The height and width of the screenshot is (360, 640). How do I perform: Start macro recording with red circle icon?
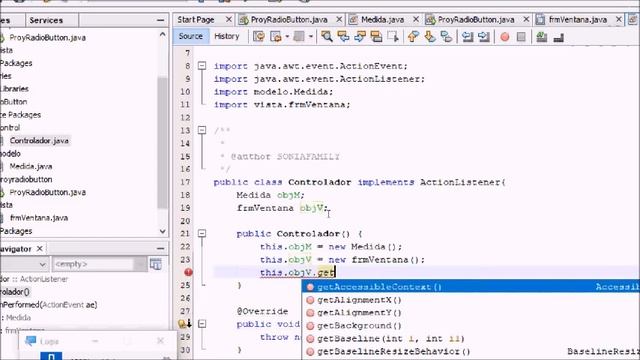[x=505, y=37]
